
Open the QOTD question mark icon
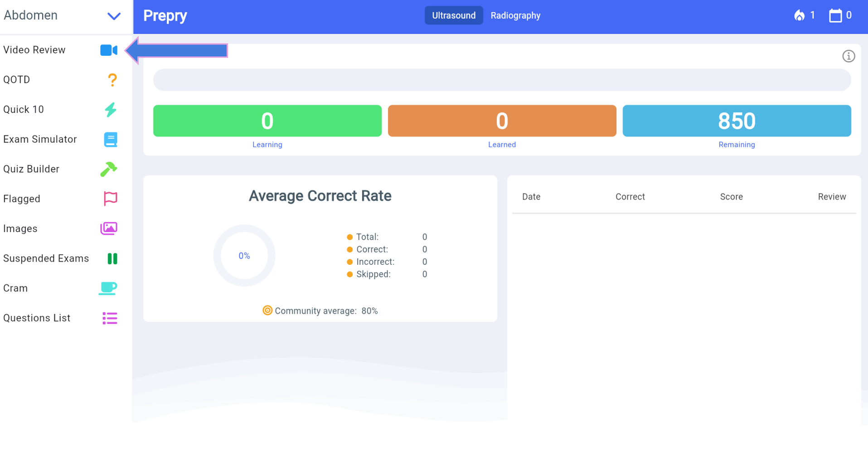tap(112, 80)
